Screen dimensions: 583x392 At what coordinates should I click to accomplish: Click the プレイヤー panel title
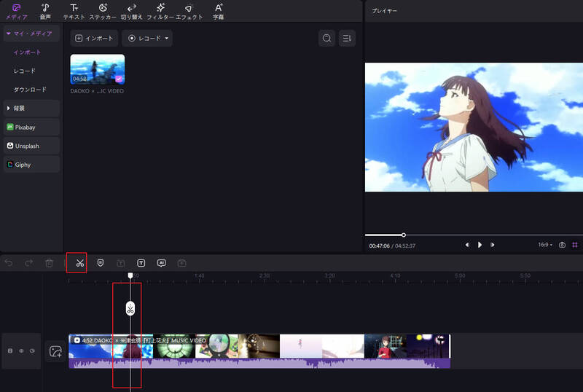(x=385, y=11)
